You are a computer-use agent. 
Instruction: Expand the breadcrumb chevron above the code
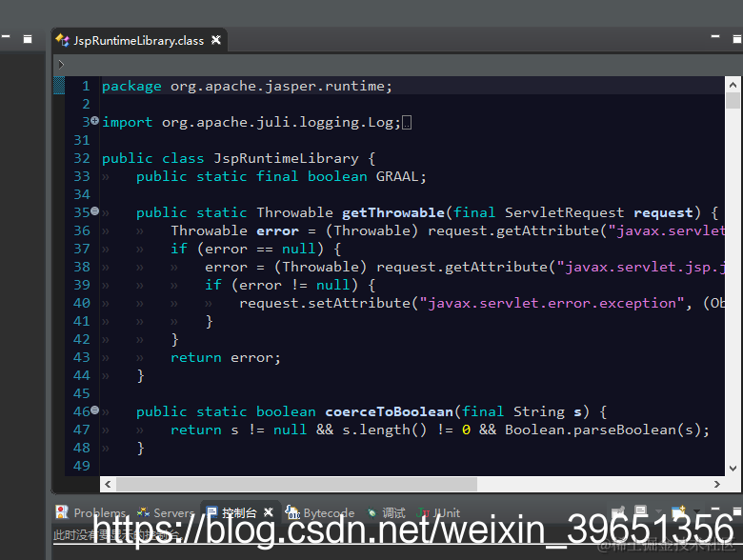61,65
